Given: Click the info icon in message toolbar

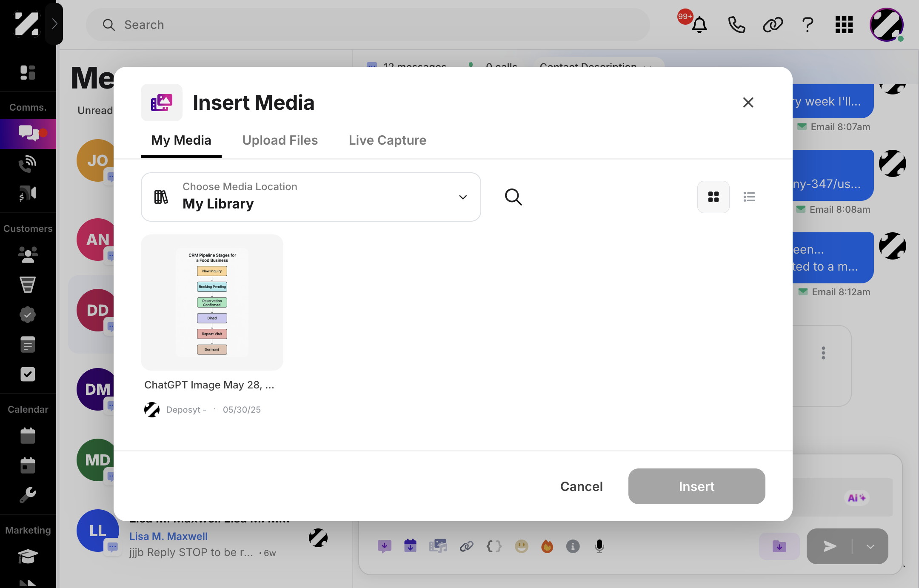Looking at the screenshot, I should coord(573,546).
